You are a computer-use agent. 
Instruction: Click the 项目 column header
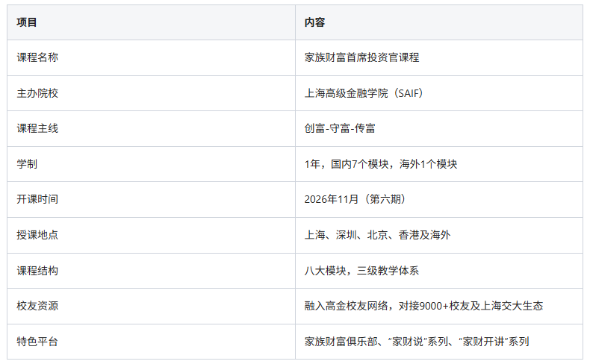[x=26, y=22]
